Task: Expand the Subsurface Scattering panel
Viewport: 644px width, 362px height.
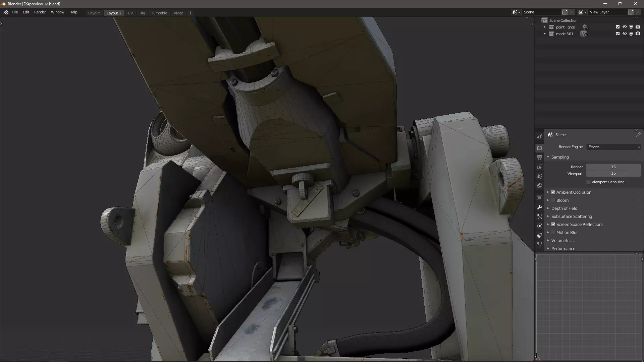Action: (548, 216)
